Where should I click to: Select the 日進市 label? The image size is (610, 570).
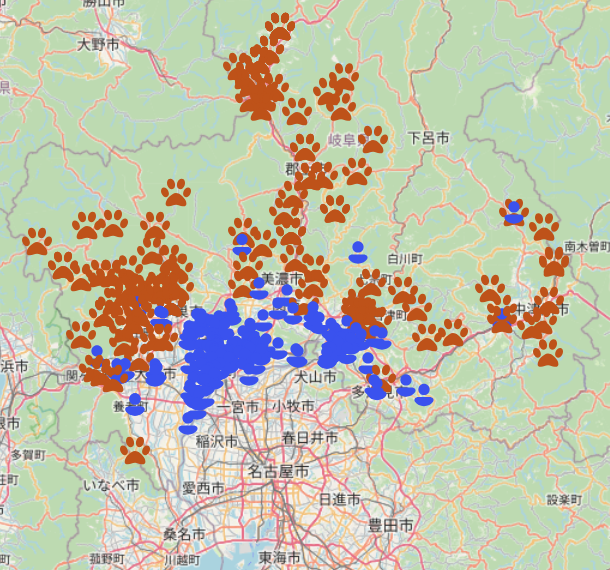pos(340,499)
